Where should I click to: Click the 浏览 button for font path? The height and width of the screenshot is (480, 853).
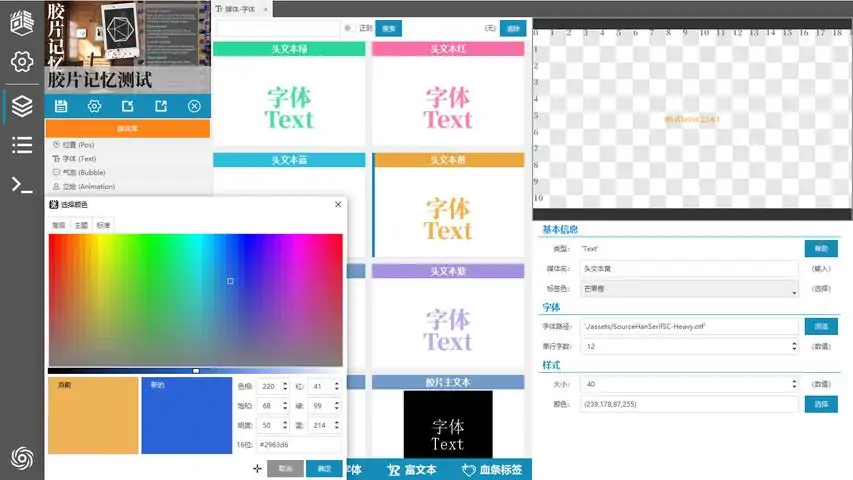coord(820,326)
